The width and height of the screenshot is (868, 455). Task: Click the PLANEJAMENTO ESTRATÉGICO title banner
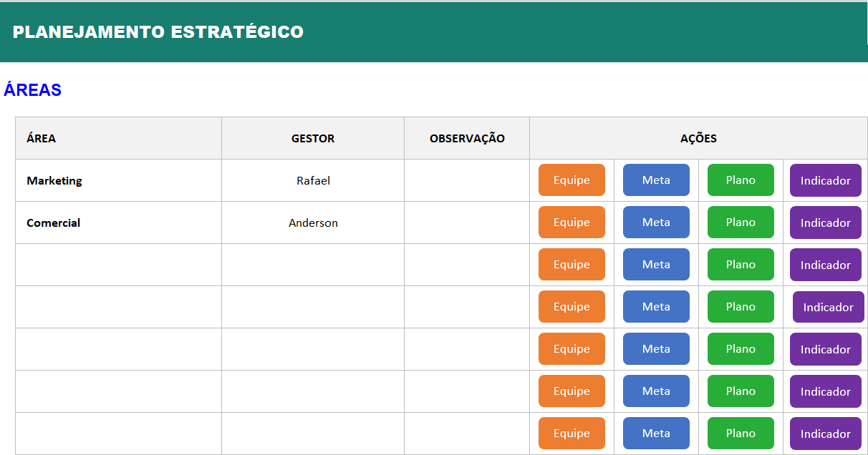[x=158, y=32]
